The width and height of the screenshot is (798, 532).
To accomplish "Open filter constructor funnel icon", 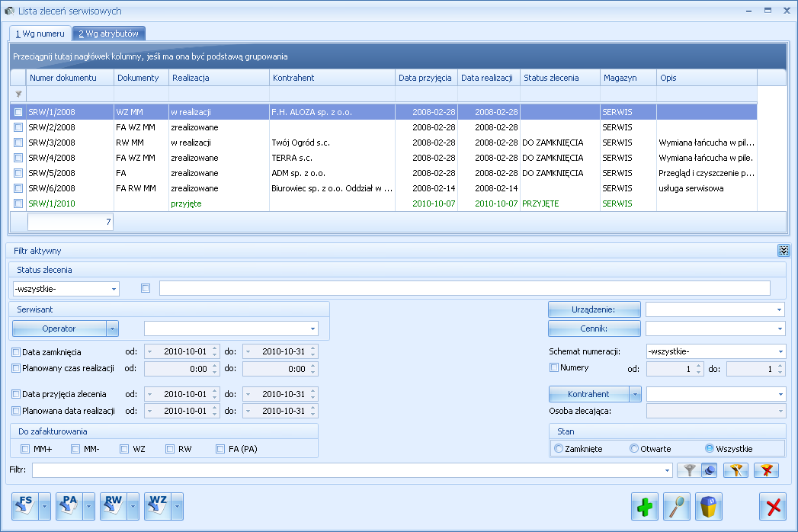I will (x=736, y=470).
